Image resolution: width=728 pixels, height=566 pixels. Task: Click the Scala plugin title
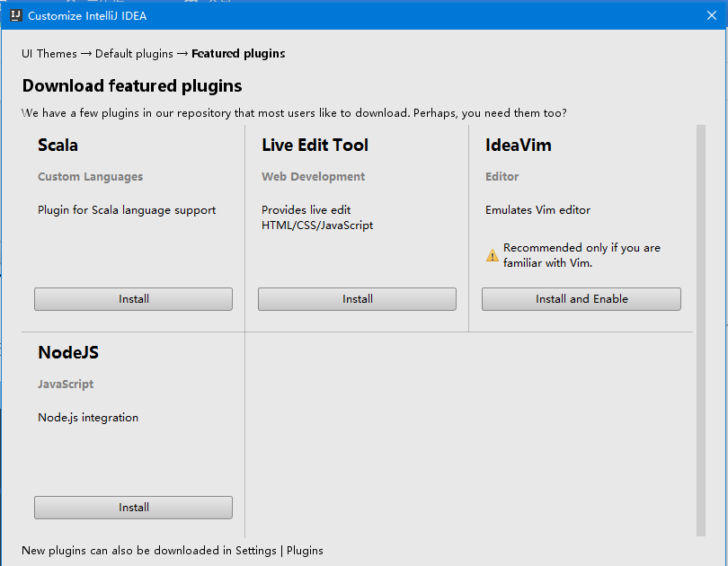click(58, 146)
